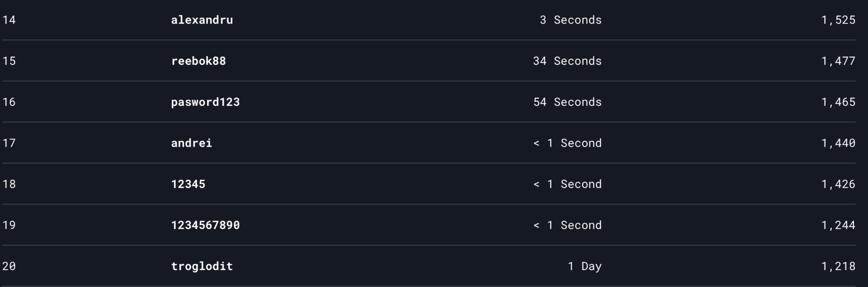
Task: Select the '12345' password text
Action: point(188,184)
